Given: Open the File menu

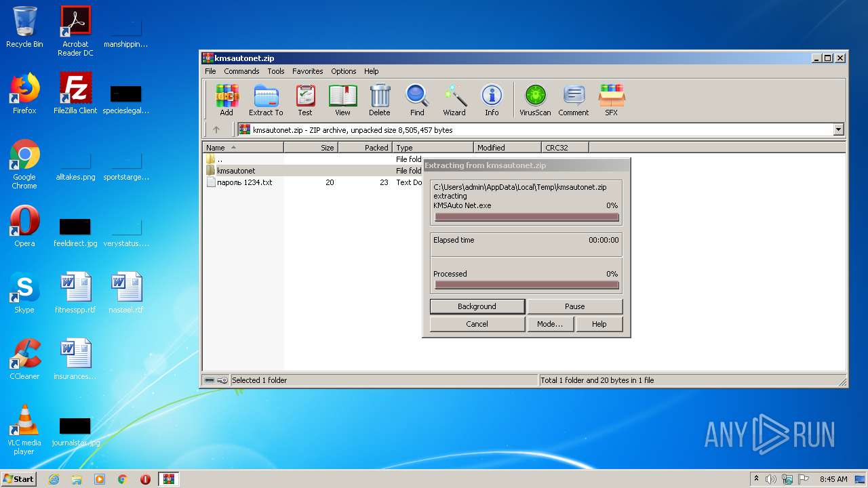Looking at the screenshot, I should click(x=210, y=71).
